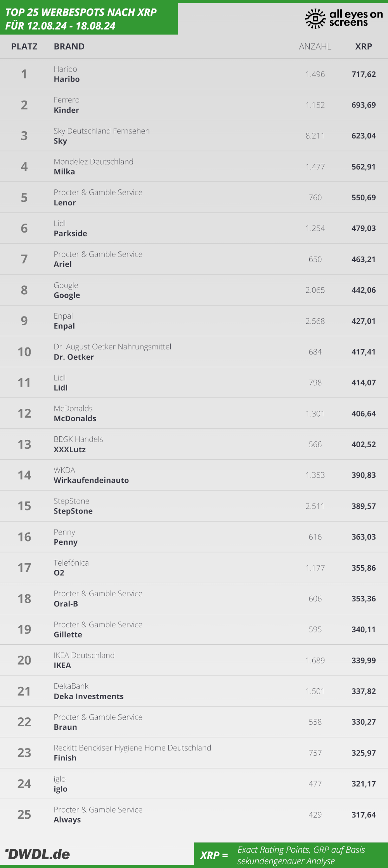The image size is (388, 868).
Task: Click the ANZAHL column header
Action: [x=315, y=47]
